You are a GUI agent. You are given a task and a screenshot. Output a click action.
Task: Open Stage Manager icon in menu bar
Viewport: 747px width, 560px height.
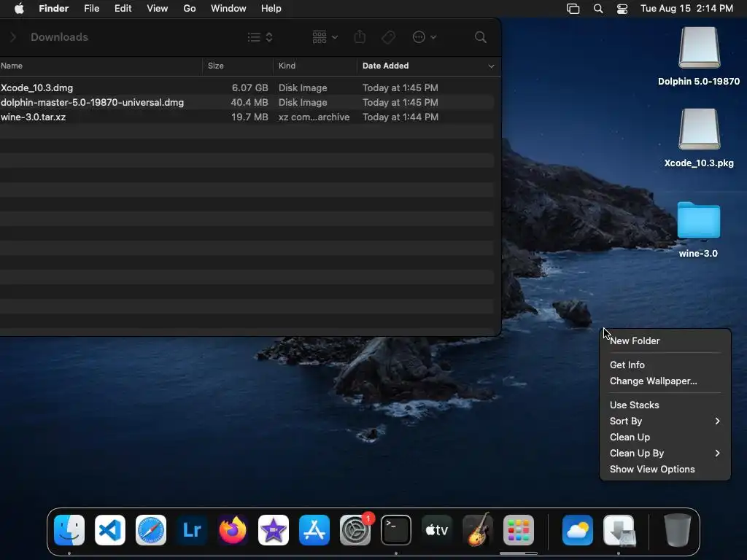pos(573,9)
